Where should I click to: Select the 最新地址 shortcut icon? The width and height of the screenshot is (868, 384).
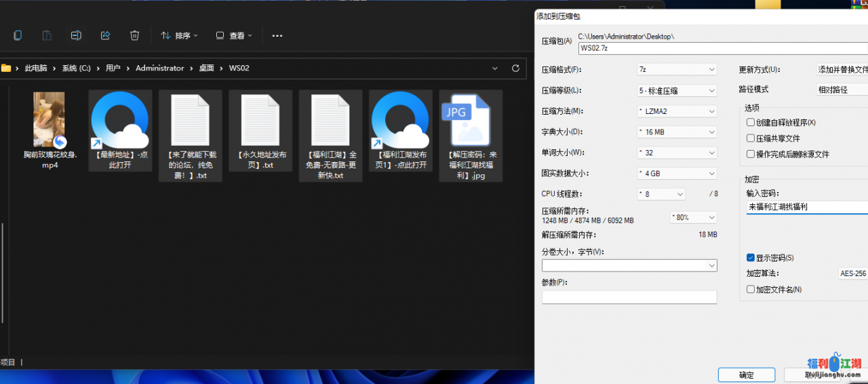click(119, 121)
